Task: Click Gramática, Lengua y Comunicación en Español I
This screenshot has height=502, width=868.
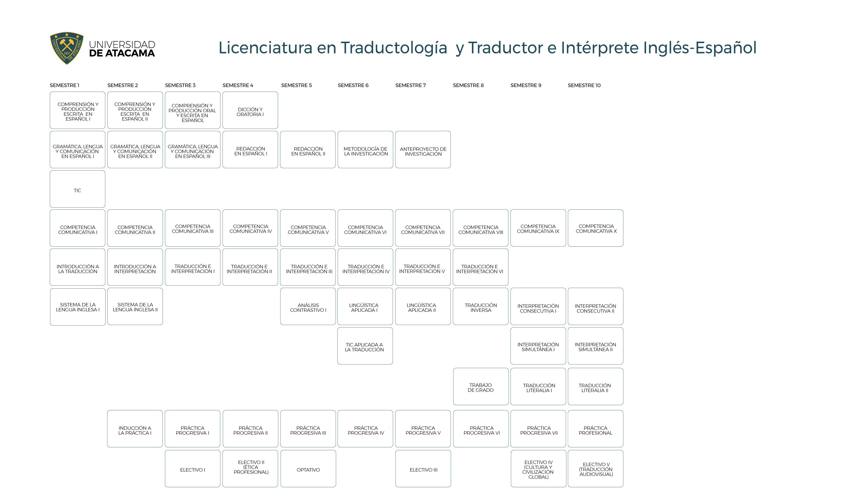Action: [x=78, y=150]
